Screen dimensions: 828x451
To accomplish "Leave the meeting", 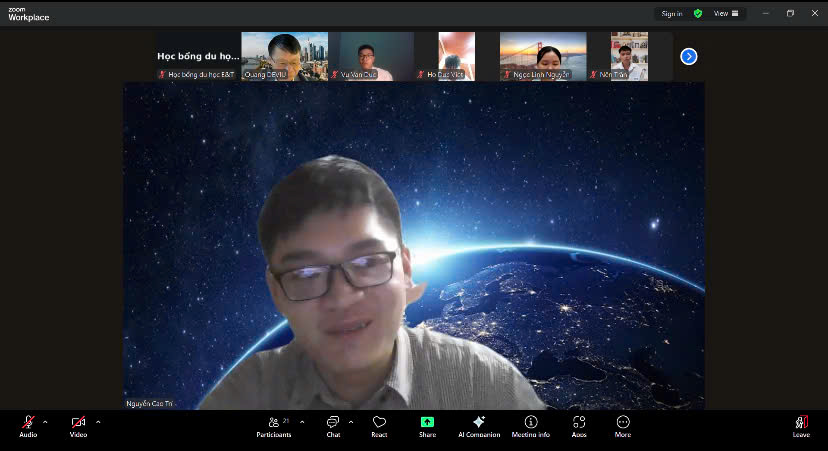I will (801, 424).
